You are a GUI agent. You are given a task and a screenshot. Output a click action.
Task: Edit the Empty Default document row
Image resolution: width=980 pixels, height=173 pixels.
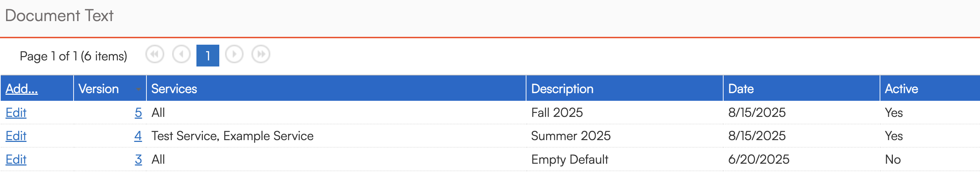coord(16,160)
